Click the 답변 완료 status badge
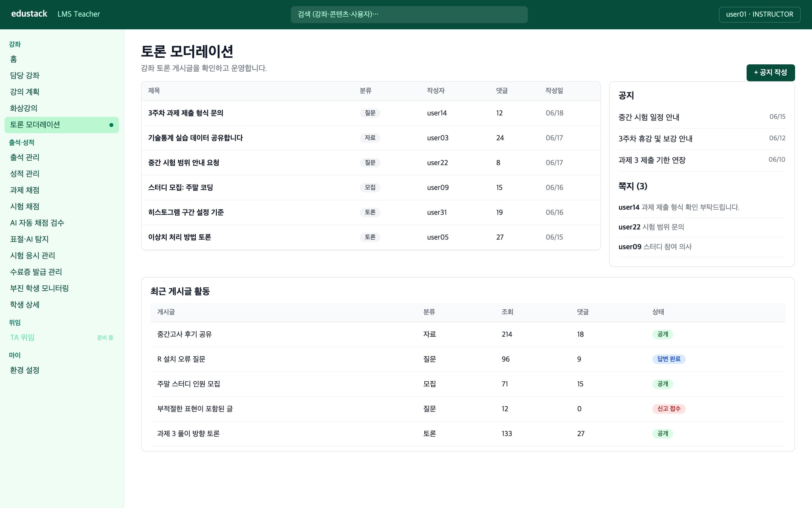Screen dimensions: 812x508 click(x=669, y=359)
